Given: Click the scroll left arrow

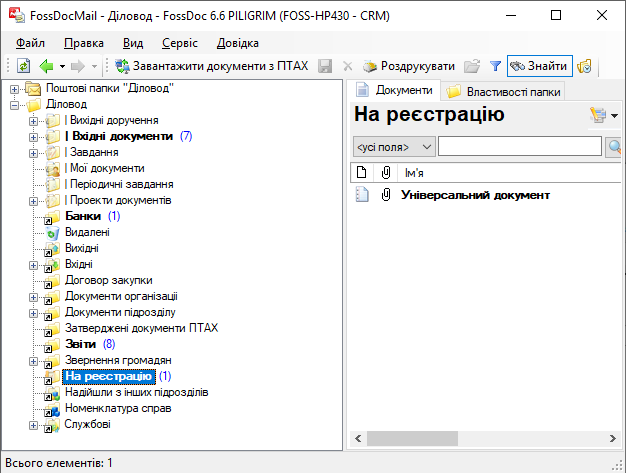Looking at the screenshot, I should pos(358,438).
